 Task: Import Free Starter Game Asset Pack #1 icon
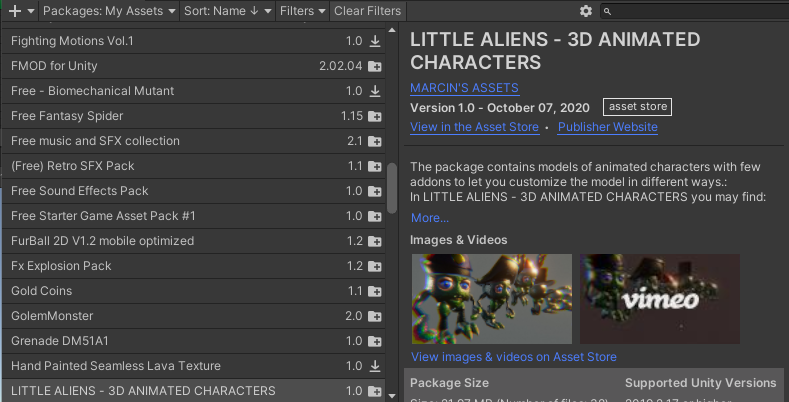tap(374, 216)
